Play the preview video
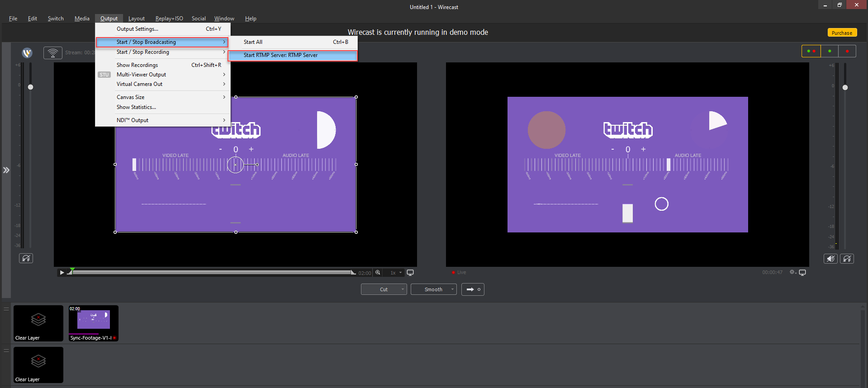The height and width of the screenshot is (388, 868). tap(62, 273)
